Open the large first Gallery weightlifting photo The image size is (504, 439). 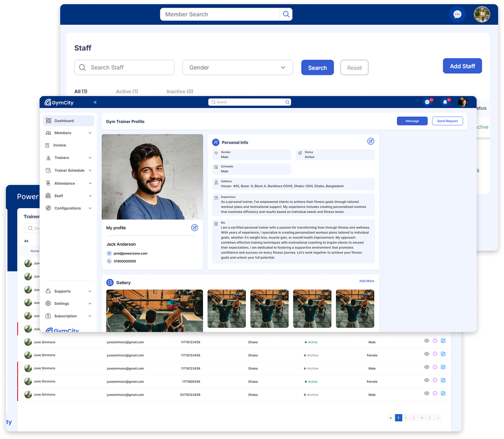[155, 311]
